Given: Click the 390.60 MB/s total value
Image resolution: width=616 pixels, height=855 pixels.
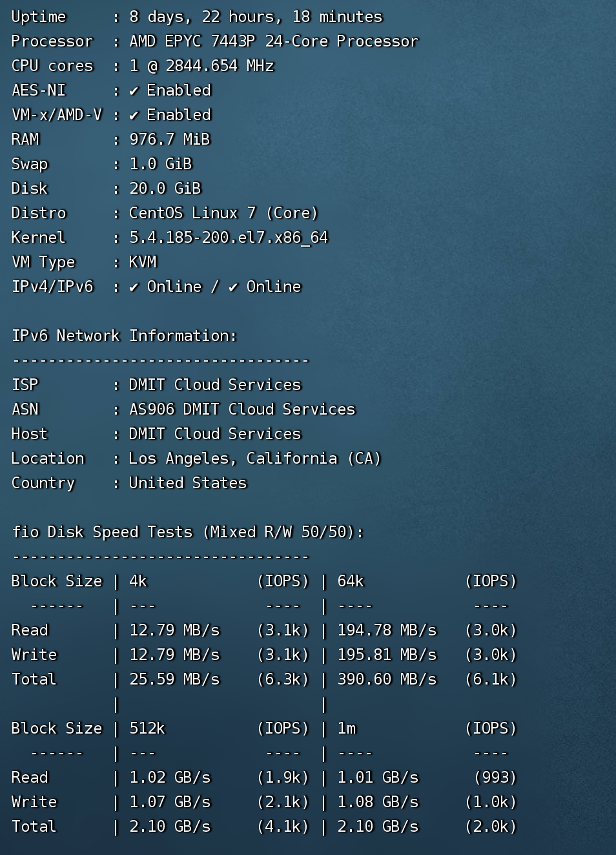Looking at the screenshot, I should (387, 679).
